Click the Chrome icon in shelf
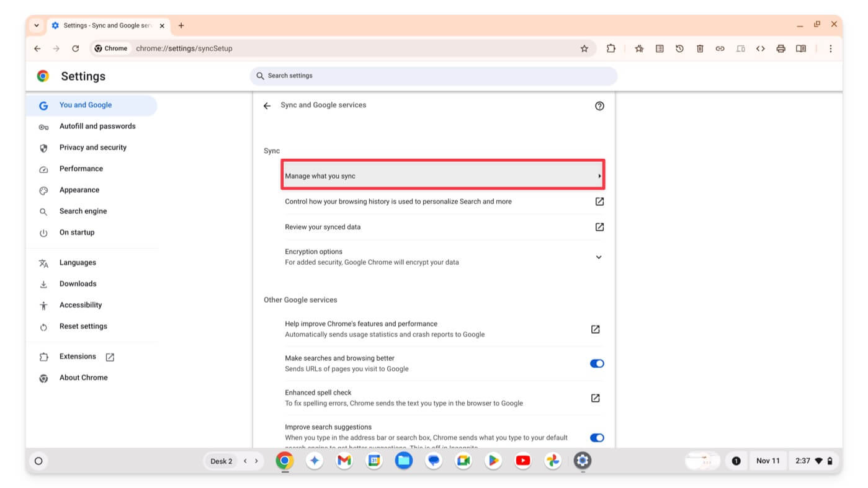The height and width of the screenshot is (488, 868). [285, 461]
